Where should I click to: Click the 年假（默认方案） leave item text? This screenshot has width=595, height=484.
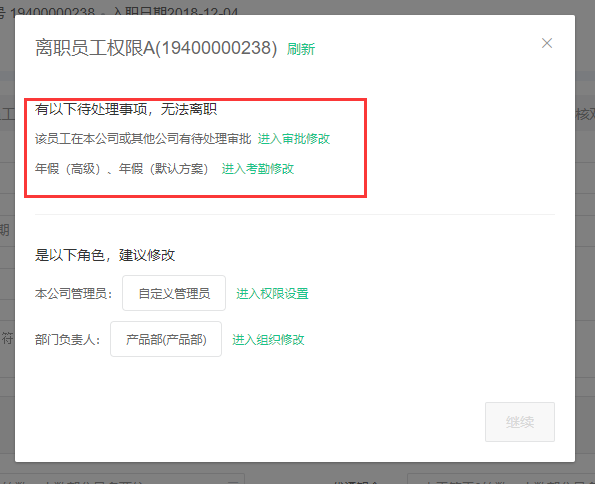(x=164, y=169)
